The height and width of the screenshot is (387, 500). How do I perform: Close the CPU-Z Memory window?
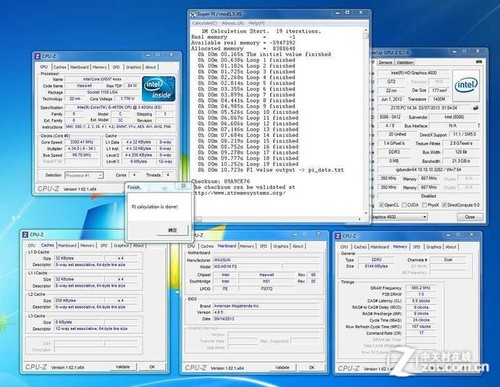(x=471, y=235)
